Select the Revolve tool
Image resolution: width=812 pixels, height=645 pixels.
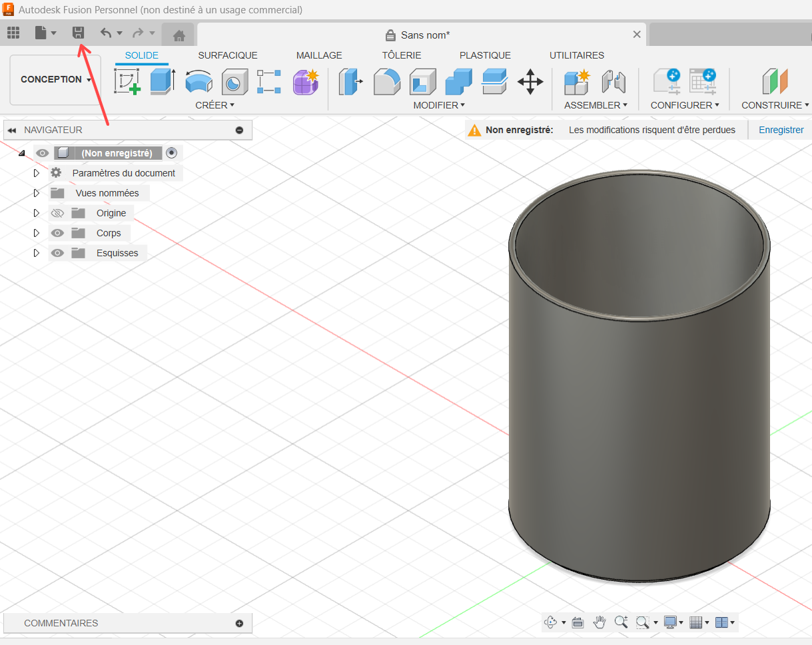(x=198, y=82)
